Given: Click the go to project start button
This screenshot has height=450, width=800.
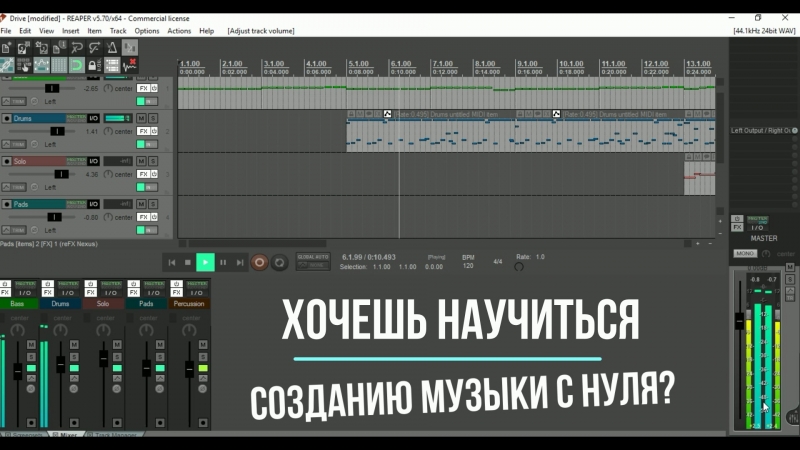Looking at the screenshot, I should point(171,262).
